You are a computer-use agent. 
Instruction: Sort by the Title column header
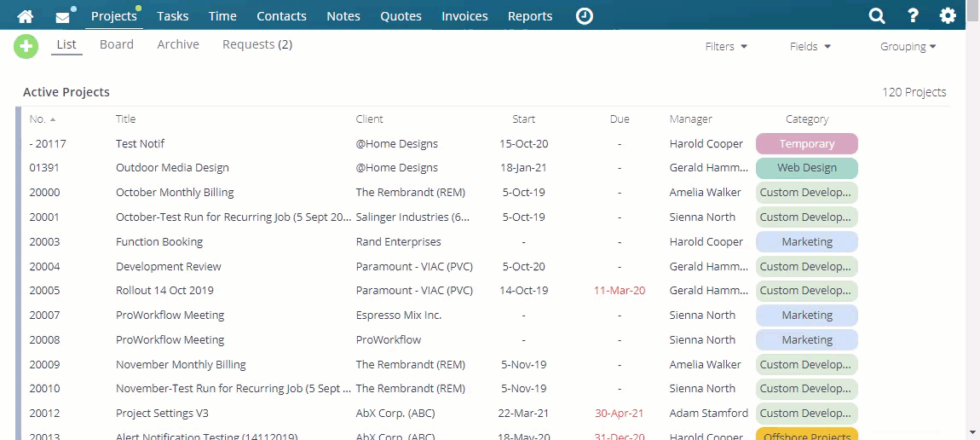pyautogui.click(x=125, y=119)
